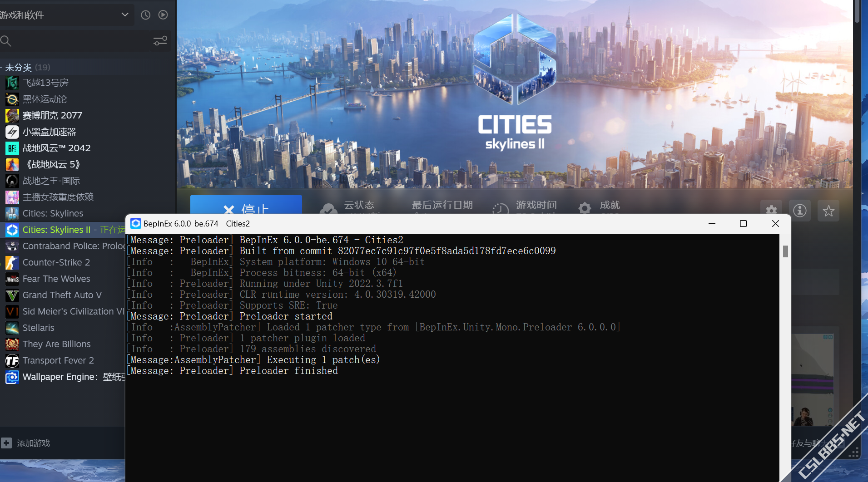Click the Cities Skylines II hero banner
Image resolution: width=868 pixels, height=482 pixels.
515,94
